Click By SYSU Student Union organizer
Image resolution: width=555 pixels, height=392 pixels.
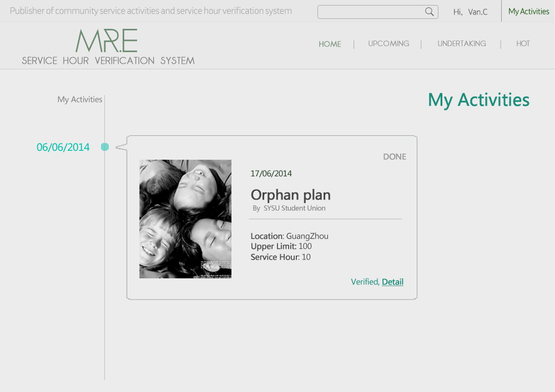click(289, 208)
